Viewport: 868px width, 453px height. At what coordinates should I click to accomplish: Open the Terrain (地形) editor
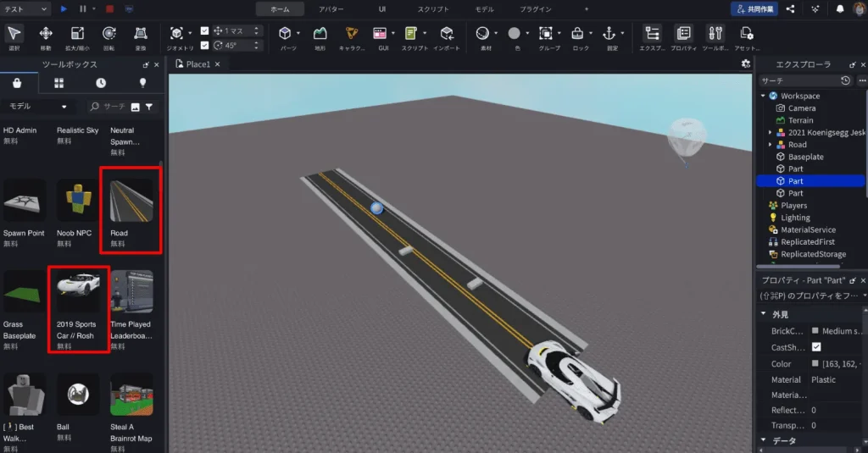pos(320,34)
